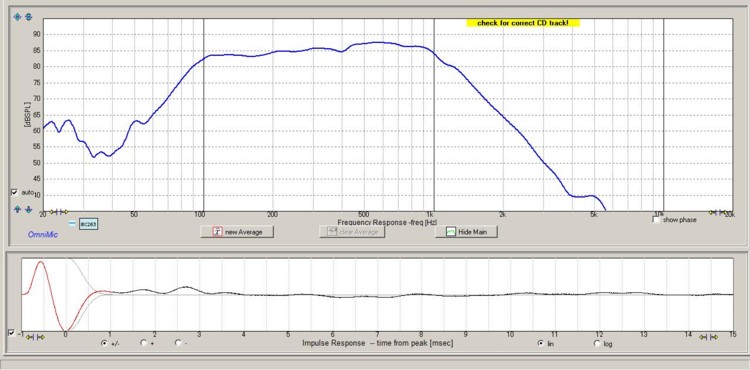Select the + impulse polarity radio

(143, 343)
